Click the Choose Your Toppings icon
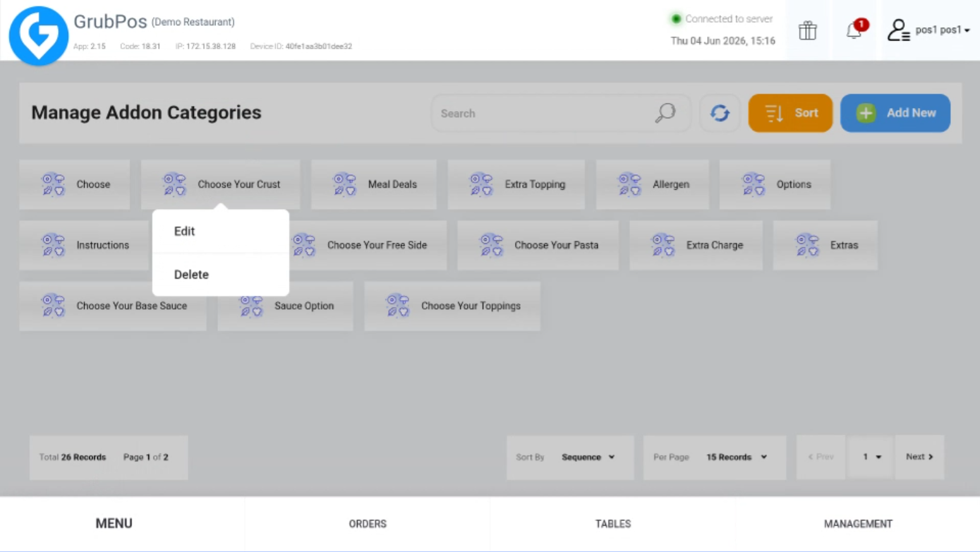The width and height of the screenshot is (980, 552). point(398,306)
